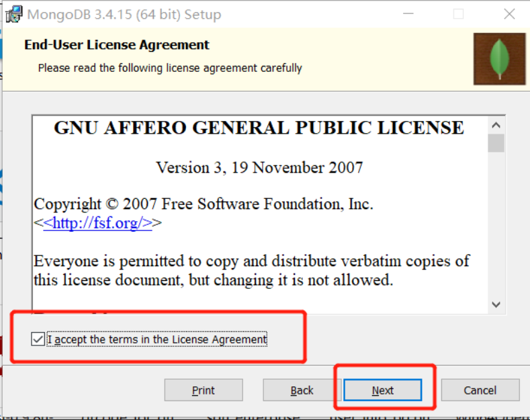Click the 'MongoDB 3.4.15 (64 bit) Setup' title

[124, 15]
